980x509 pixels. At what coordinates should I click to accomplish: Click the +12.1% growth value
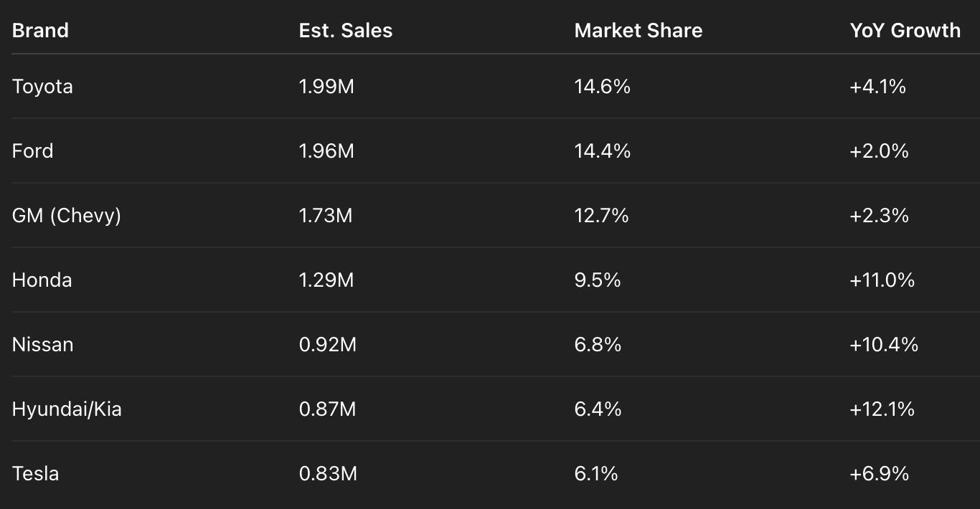coord(882,409)
